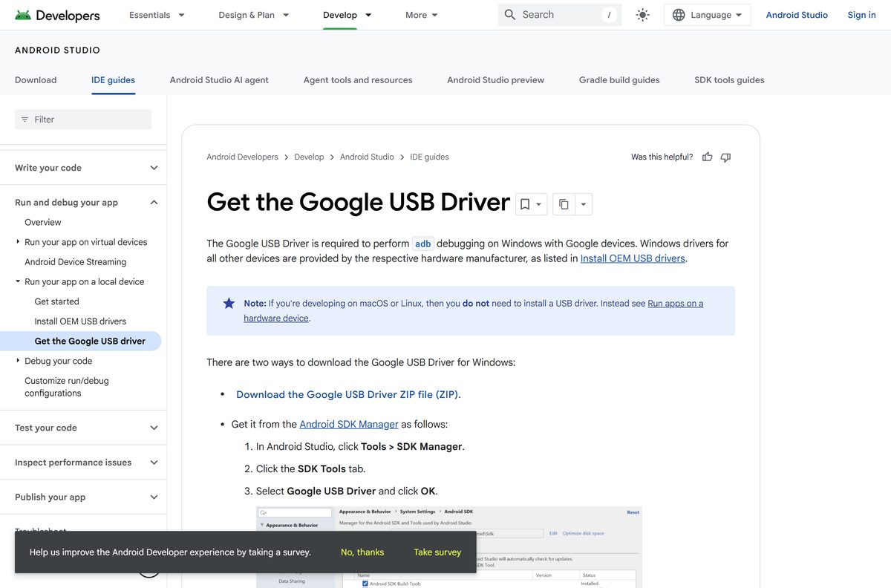This screenshot has width=891, height=588.
Task: Select the IDE guides tab
Action: [113, 80]
